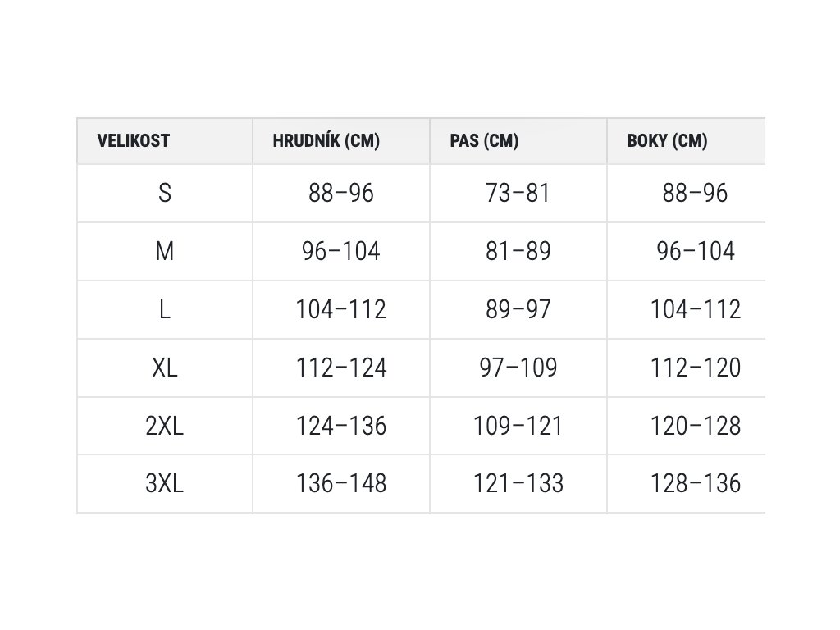
Task: Click chest value 104–112 cell
Action: (x=341, y=309)
